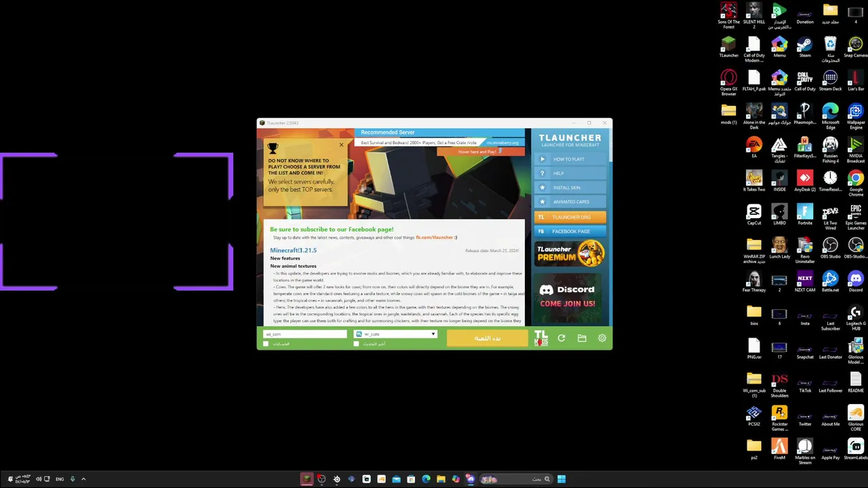This screenshot has height=488, width=868.
Task: Open the game folder icon in TLauncher
Action: tap(582, 338)
